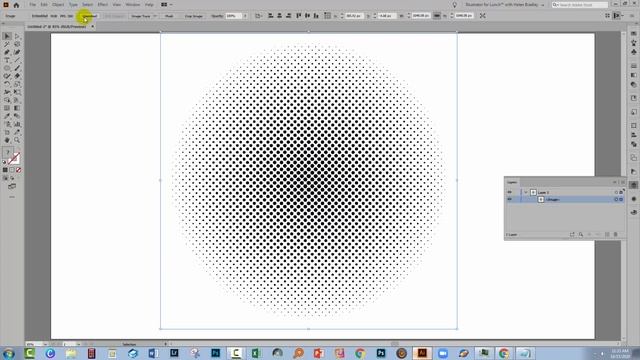This screenshot has height=360, width=640.
Task: Click the Unembed button
Action: click(89, 16)
